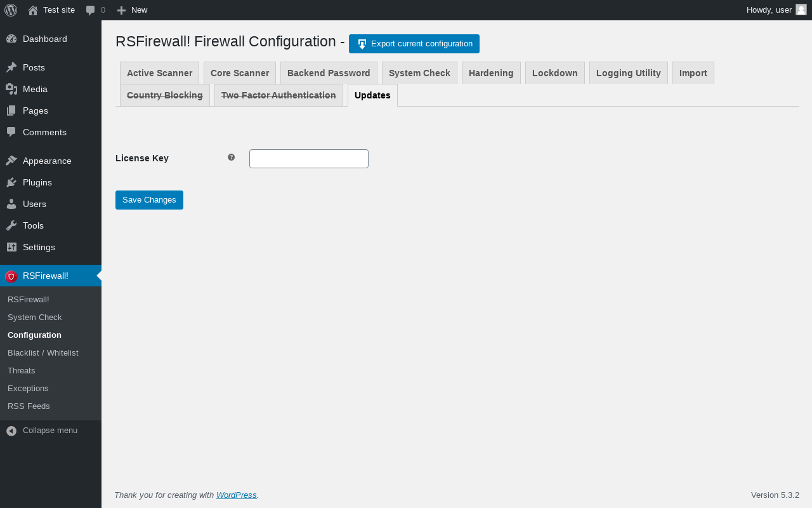Open the Logging Utility tab

(629, 73)
